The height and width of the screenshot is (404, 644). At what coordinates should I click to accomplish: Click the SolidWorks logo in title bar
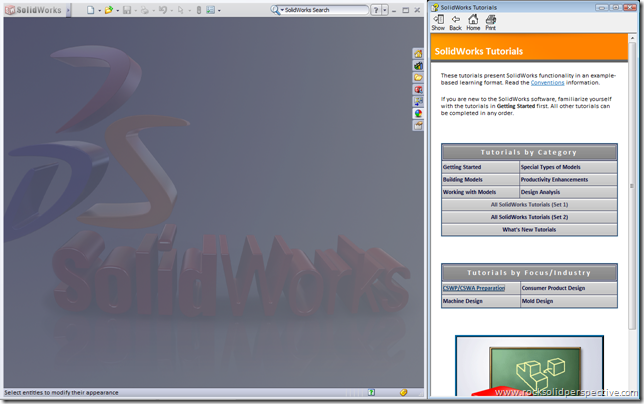(34, 10)
